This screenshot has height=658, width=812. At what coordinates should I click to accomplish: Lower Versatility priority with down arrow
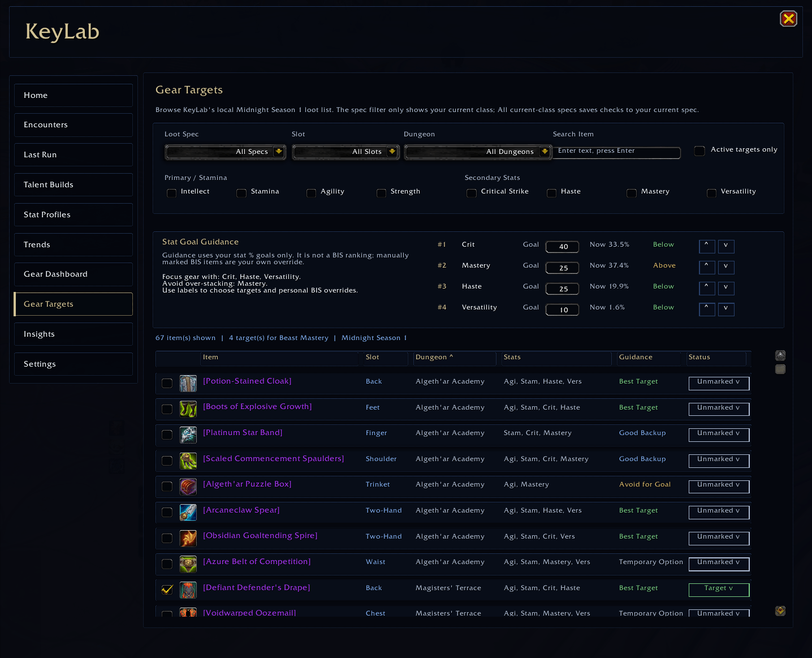(726, 309)
